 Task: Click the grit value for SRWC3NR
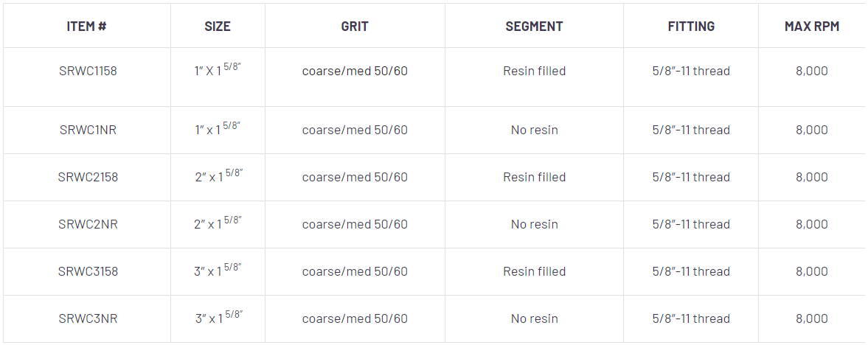tap(355, 319)
